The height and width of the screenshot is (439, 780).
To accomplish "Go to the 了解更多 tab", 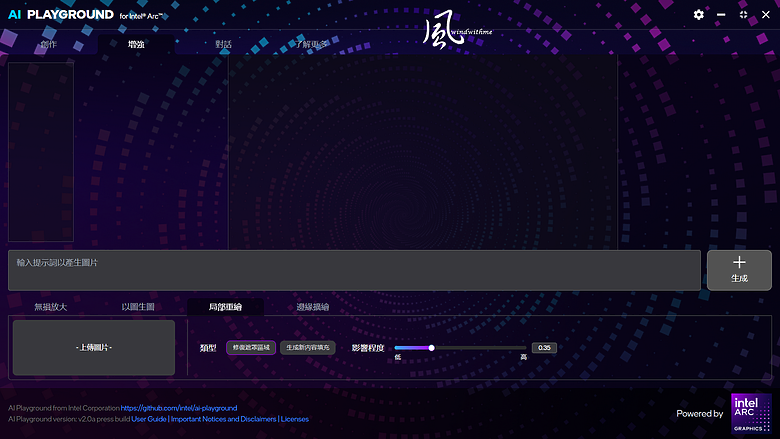I will click(311, 44).
